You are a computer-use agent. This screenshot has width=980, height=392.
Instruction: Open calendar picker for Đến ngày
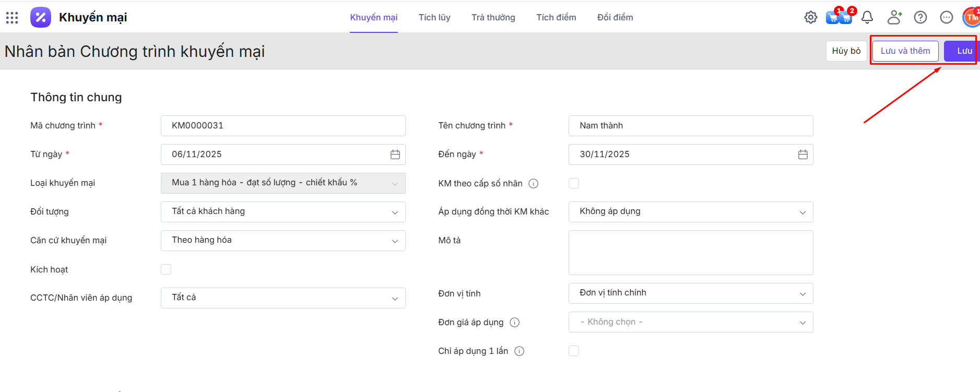pos(803,155)
